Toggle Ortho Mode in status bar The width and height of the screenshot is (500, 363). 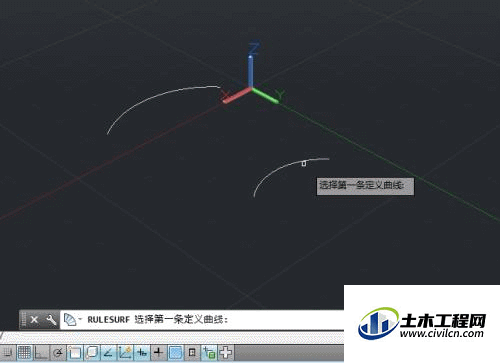pos(41,353)
